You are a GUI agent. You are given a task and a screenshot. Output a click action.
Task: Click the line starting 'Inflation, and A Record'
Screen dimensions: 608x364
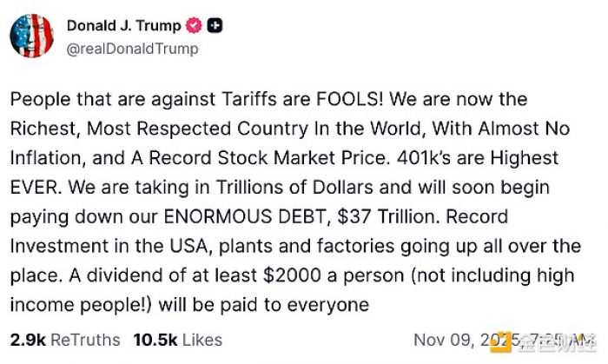coord(286,158)
